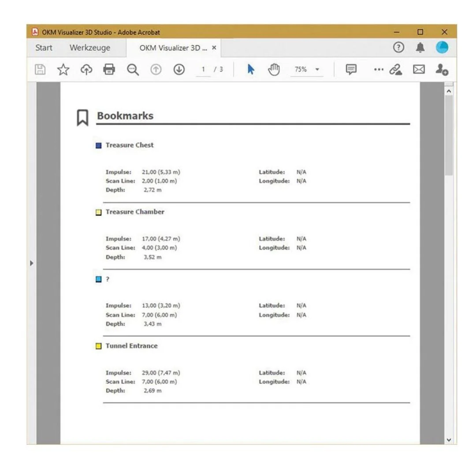Switch to the Werkzeuge tab
Screen dimensions: 476x476
tap(90, 48)
